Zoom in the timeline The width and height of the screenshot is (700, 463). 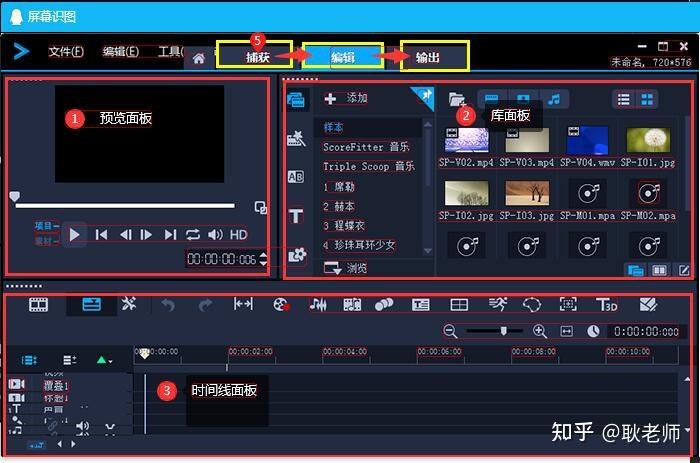coord(540,331)
